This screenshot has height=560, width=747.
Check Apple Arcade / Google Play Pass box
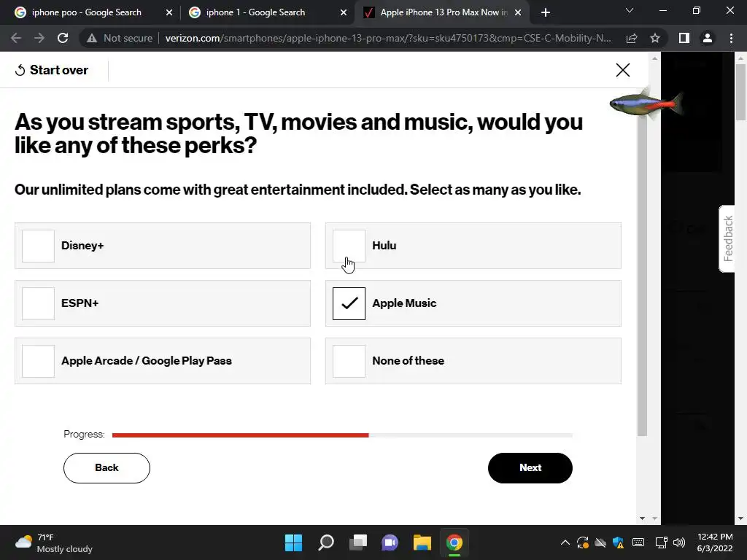coord(38,361)
